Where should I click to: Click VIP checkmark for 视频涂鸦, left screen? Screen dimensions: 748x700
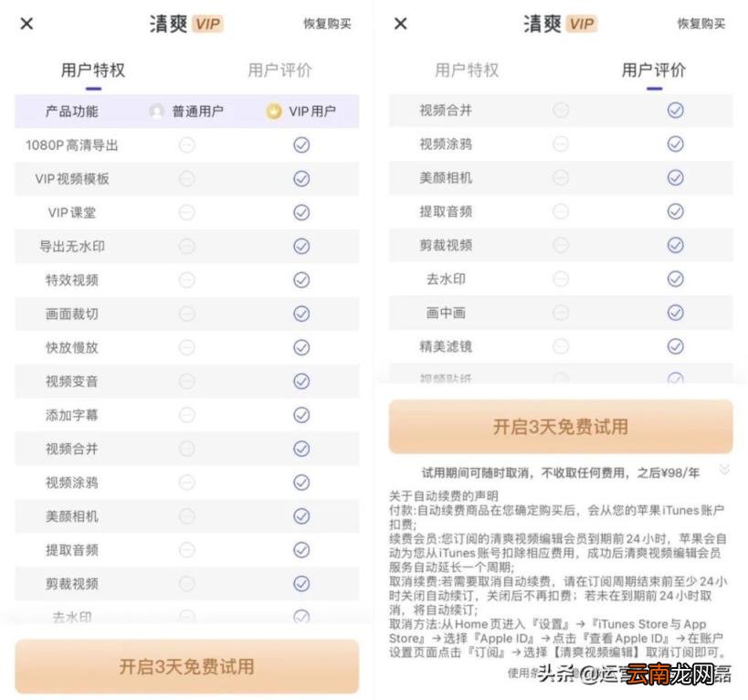(x=301, y=483)
